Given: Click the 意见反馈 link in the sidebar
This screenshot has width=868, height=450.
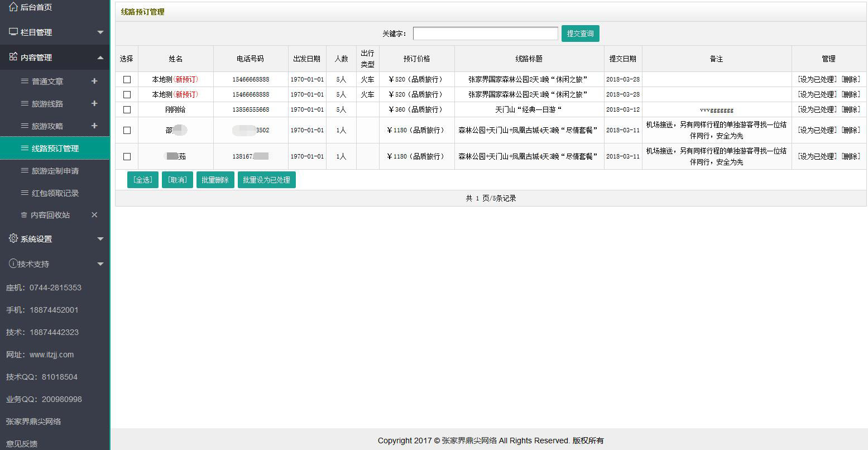Looking at the screenshot, I should coord(22,444).
